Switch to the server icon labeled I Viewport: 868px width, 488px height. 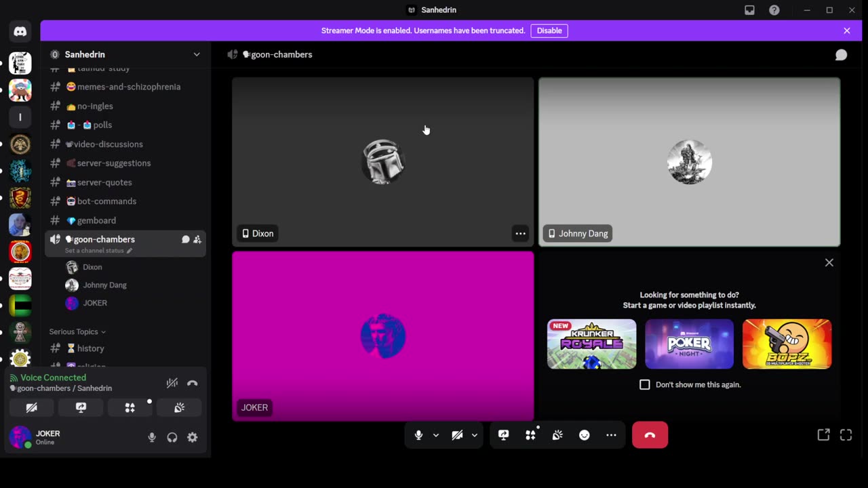[x=20, y=117]
